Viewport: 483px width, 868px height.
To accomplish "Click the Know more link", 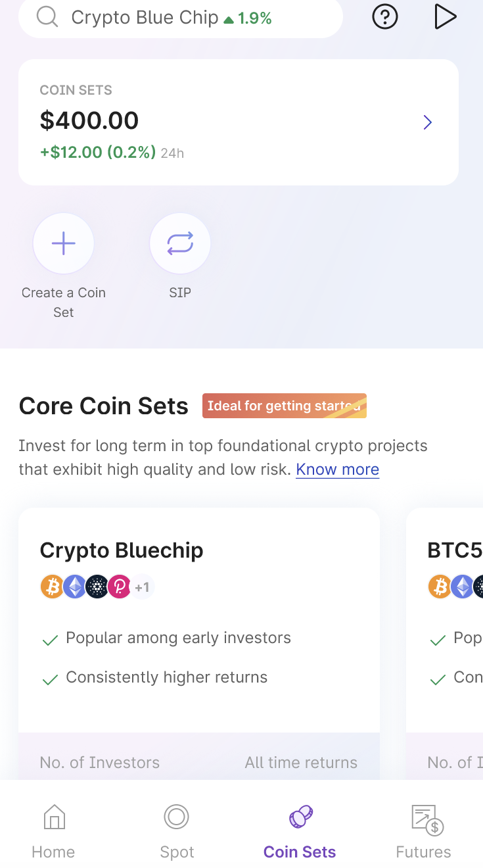I will tap(337, 470).
